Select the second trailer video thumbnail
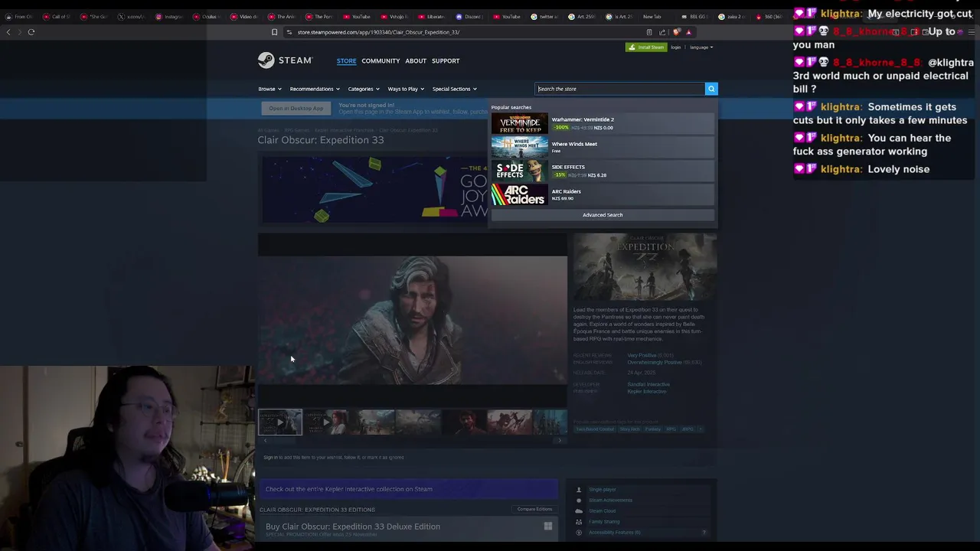980x551 pixels. point(326,422)
